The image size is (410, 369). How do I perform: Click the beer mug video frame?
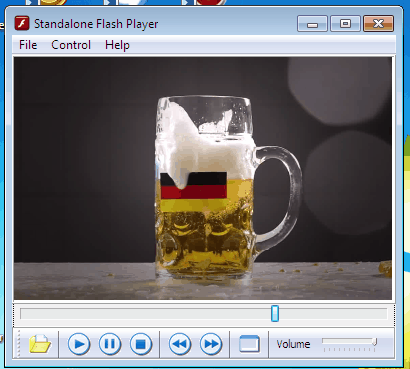pyautogui.click(x=203, y=178)
